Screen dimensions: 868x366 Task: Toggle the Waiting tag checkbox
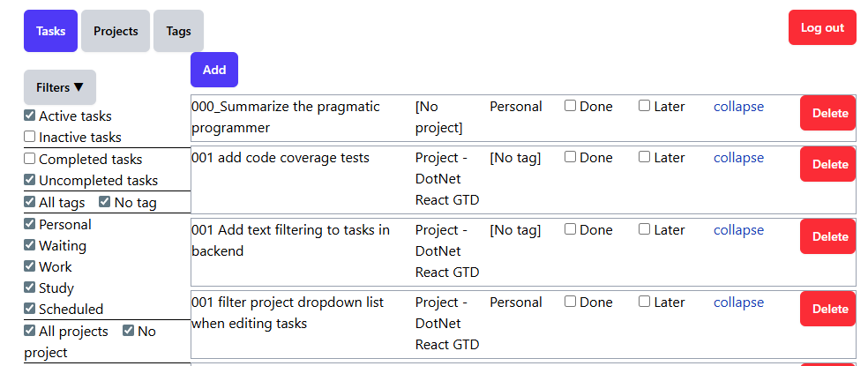point(30,245)
